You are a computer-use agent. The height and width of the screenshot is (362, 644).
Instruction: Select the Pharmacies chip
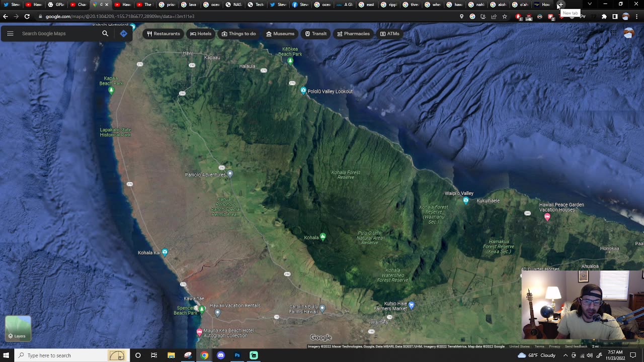pos(353,34)
